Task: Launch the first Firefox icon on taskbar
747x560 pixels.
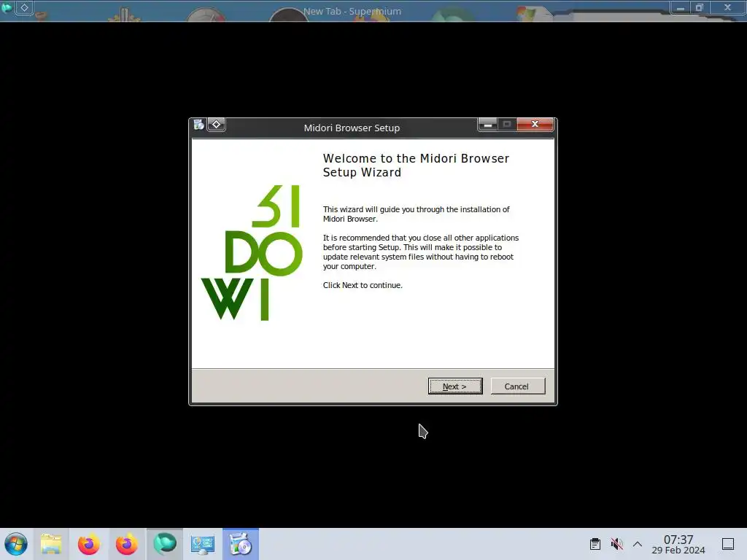Action: 88,544
